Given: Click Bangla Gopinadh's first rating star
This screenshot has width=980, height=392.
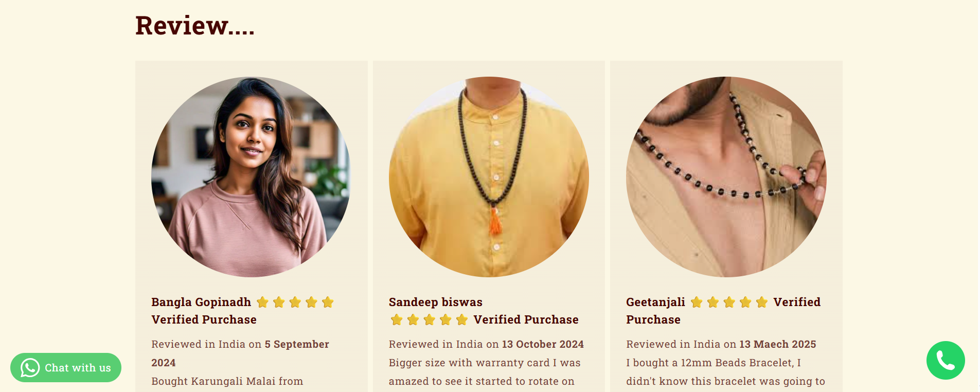Looking at the screenshot, I should (x=262, y=302).
